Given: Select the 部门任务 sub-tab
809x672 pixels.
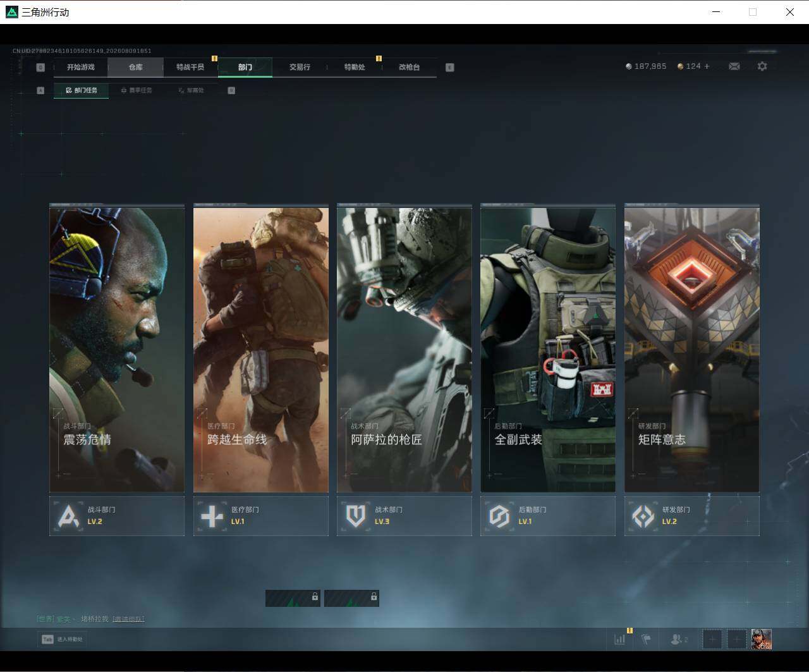Looking at the screenshot, I should pyautogui.click(x=81, y=90).
